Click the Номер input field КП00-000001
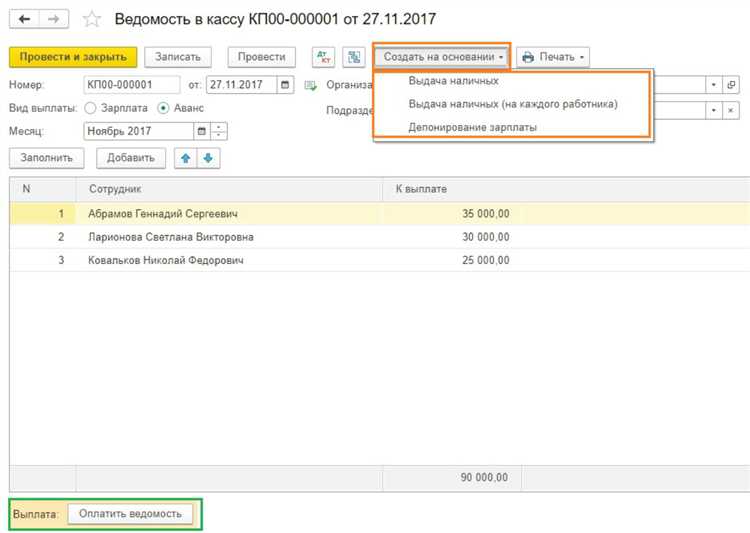 point(132,85)
